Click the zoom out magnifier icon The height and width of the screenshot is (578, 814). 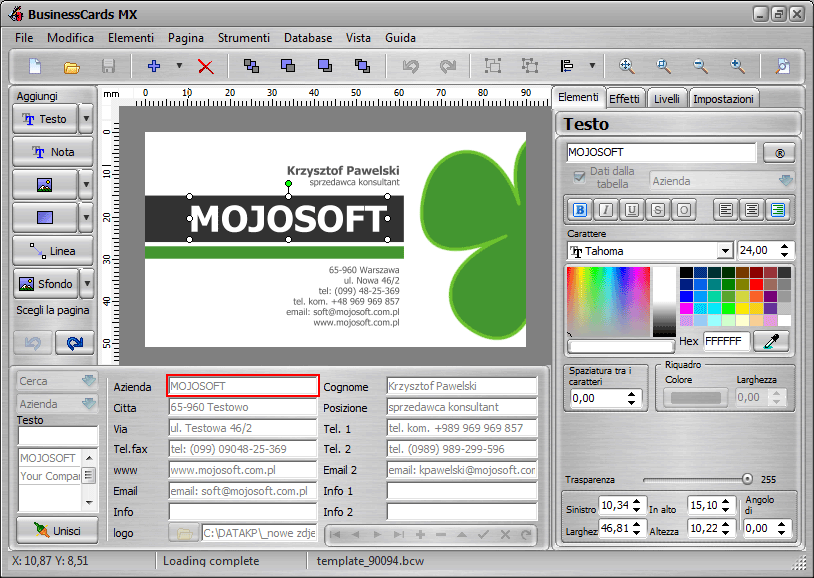(700, 66)
